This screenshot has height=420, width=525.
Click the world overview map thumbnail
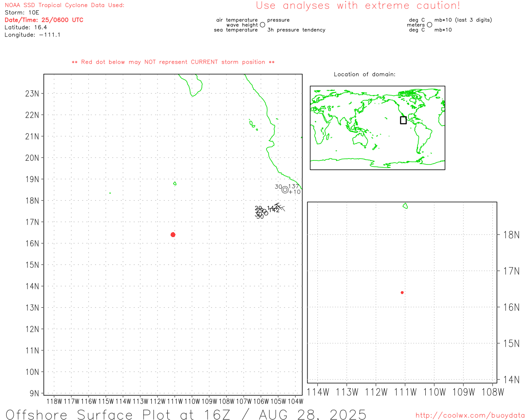pos(377,128)
